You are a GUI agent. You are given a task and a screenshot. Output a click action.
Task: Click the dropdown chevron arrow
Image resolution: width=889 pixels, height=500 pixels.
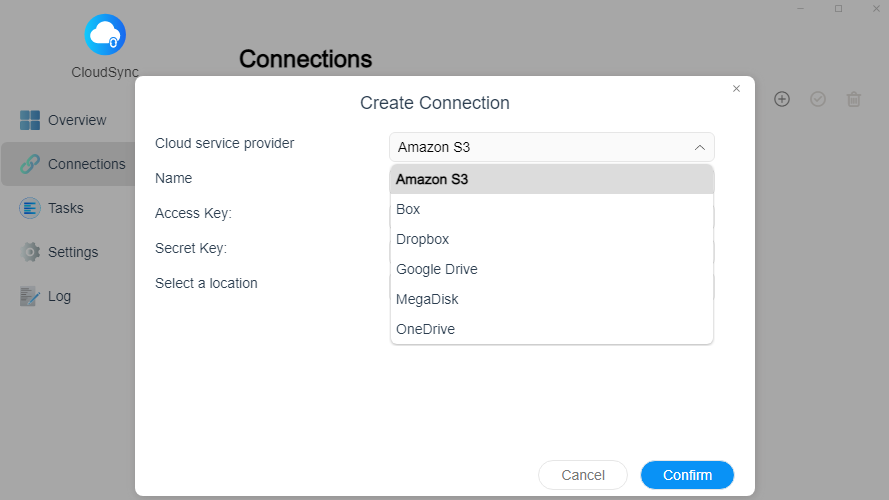coord(700,147)
